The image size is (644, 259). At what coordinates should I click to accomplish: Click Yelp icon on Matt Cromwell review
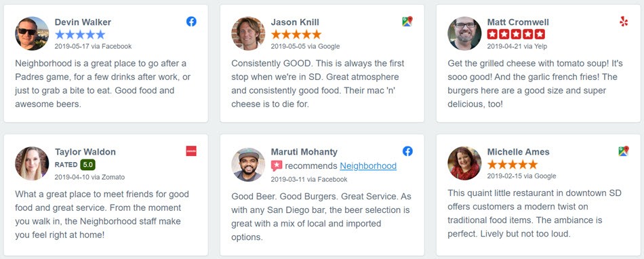coord(624,21)
